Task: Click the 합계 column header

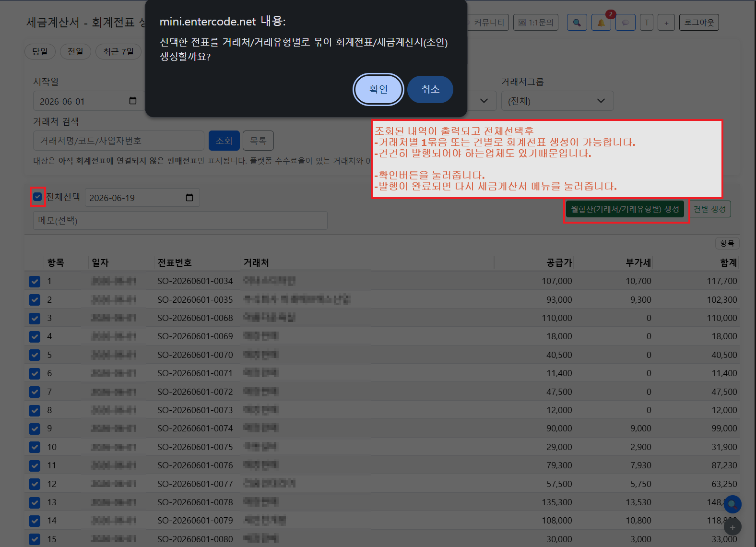Action: (729, 262)
